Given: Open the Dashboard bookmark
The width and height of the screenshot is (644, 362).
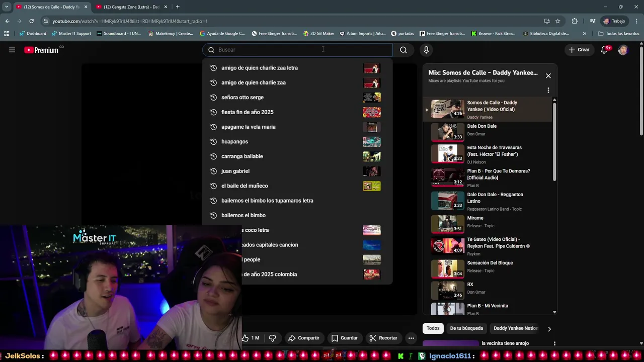Looking at the screenshot, I should [33, 34].
